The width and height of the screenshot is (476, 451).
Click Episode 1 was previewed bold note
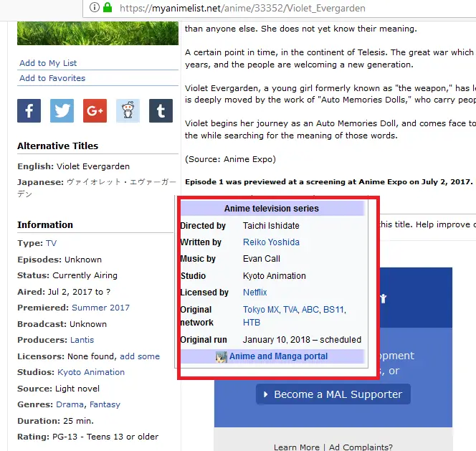pos(329,182)
